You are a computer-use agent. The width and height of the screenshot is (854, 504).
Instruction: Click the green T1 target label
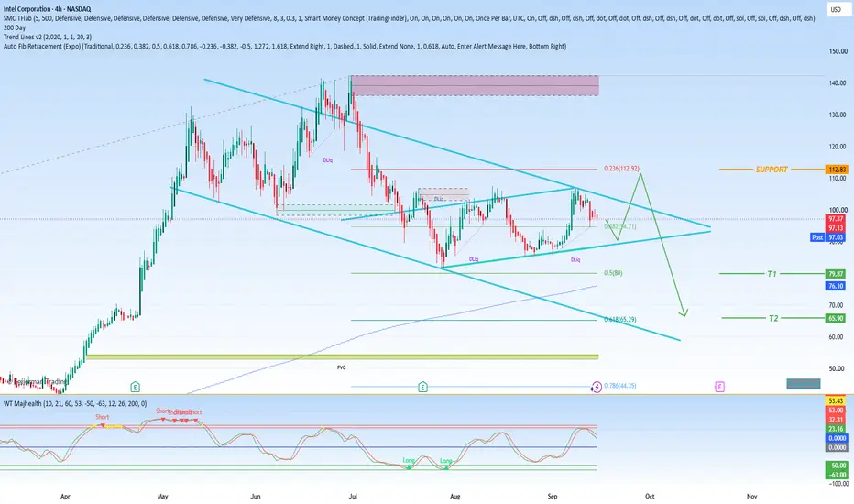772,274
